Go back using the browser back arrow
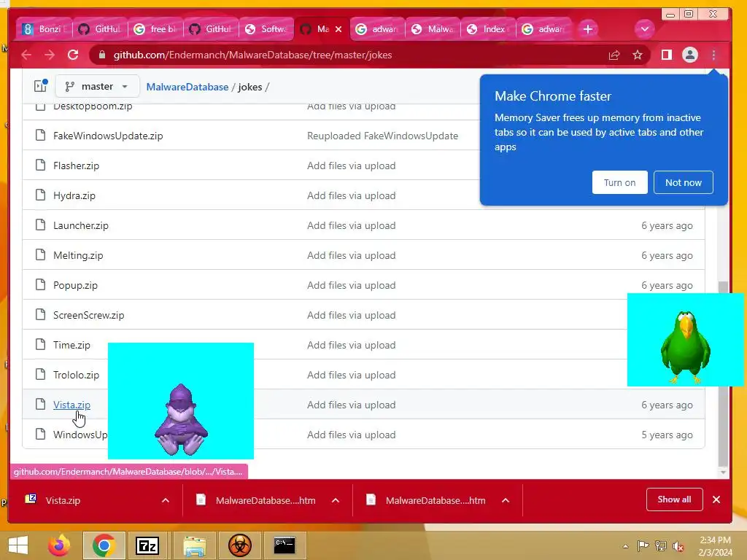 (x=27, y=55)
